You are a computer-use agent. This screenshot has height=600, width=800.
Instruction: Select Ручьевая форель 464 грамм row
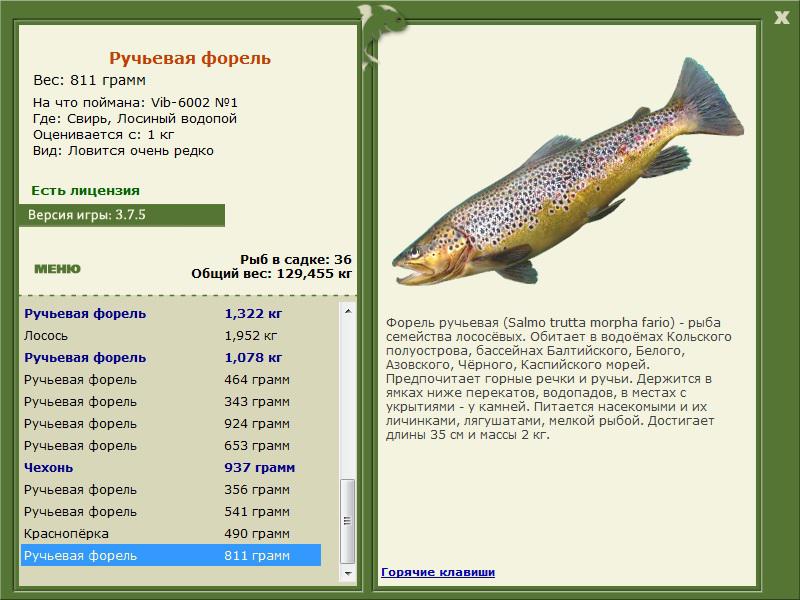pos(171,380)
